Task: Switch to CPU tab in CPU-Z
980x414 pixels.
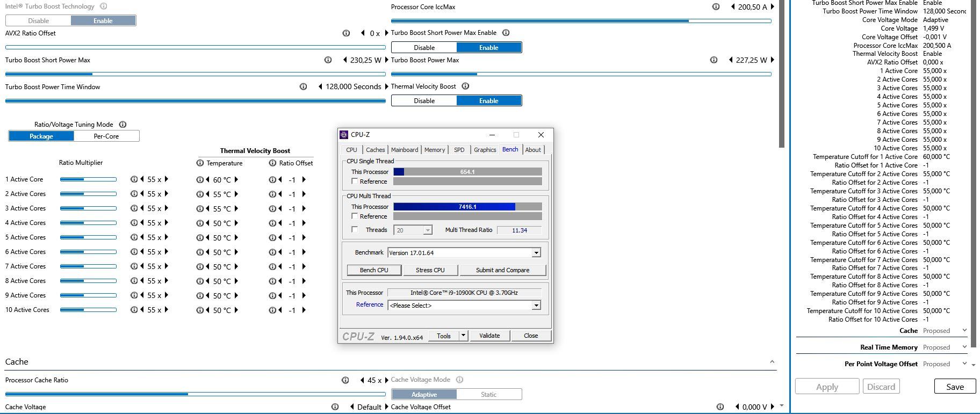Action: tap(351, 150)
